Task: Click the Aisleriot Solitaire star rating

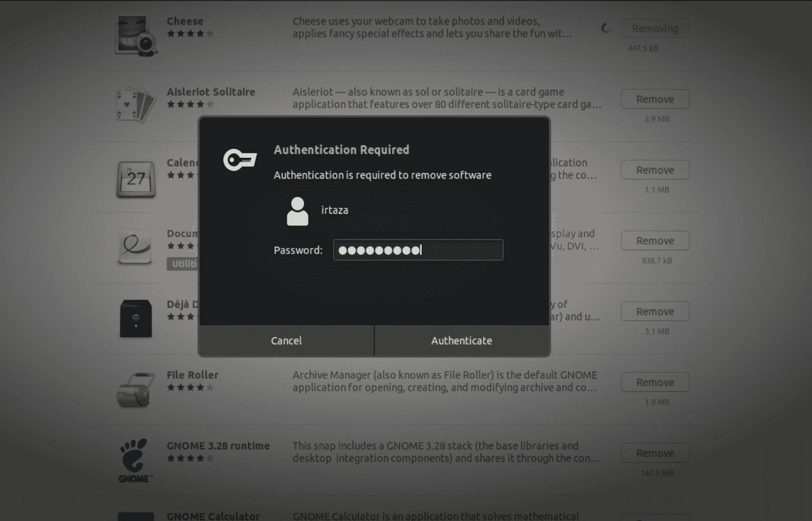Action: point(190,104)
